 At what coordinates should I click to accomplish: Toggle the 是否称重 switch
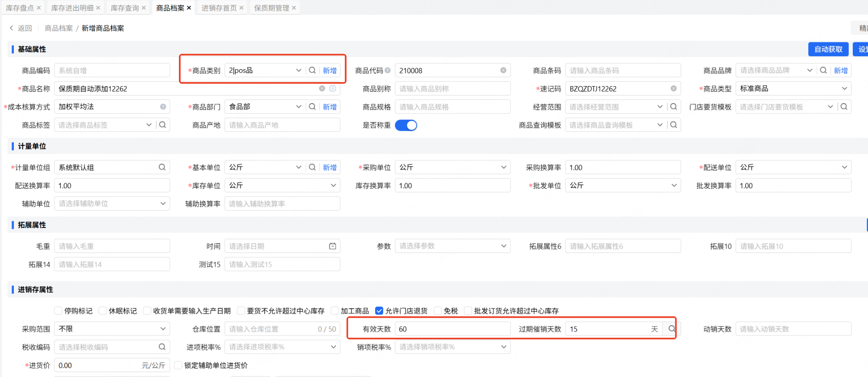click(406, 125)
